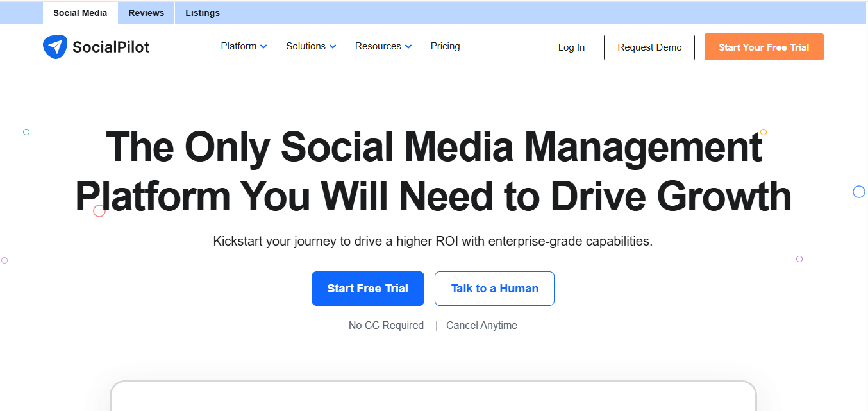Screen dimensions: 868x411
Task: Open the Resources menu
Action: click(x=383, y=46)
